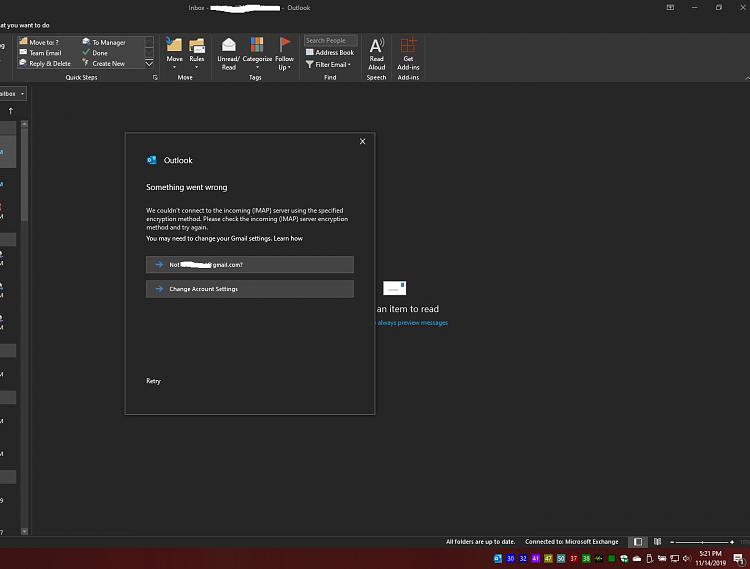Open the ribbon display options button

[x=670, y=8]
